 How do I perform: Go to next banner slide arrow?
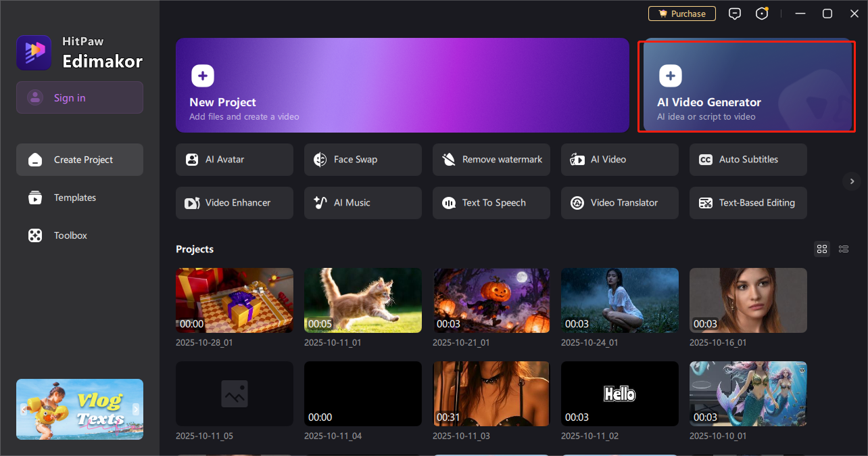click(x=136, y=409)
